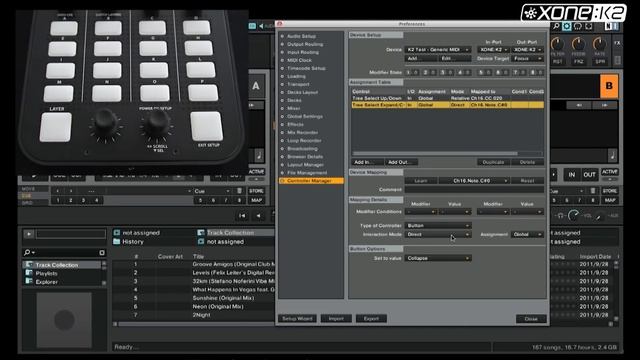
Task: Select Tree Select Up/Down assignment row
Action: click(x=447, y=98)
